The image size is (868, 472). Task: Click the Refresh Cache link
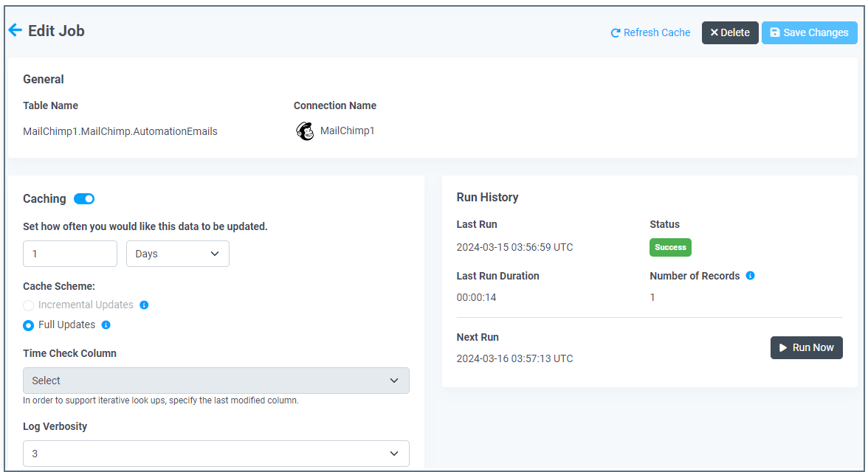pyautogui.click(x=650, y=32)
